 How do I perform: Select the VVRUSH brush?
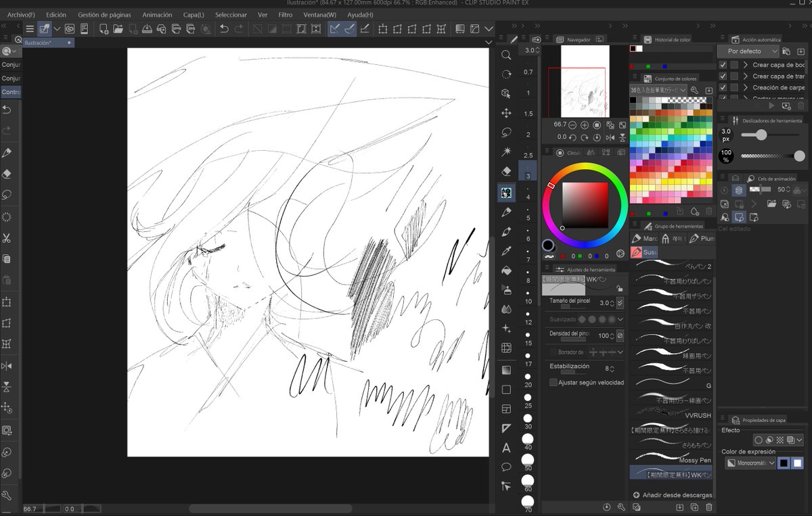tap(671, 412)
